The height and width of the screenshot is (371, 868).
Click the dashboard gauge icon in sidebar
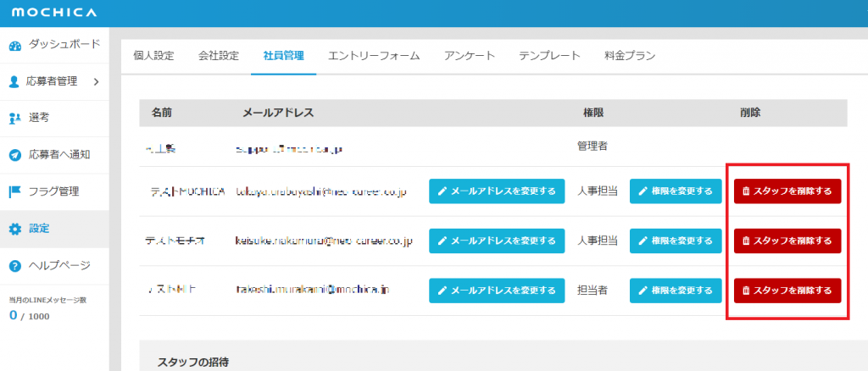(x=14, y=45)
